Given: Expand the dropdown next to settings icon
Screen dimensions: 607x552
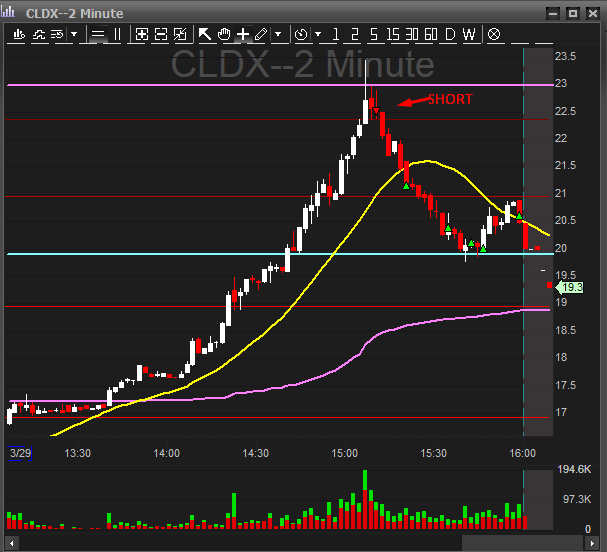Looking at the screenshot, I should [x=74, y=34].
